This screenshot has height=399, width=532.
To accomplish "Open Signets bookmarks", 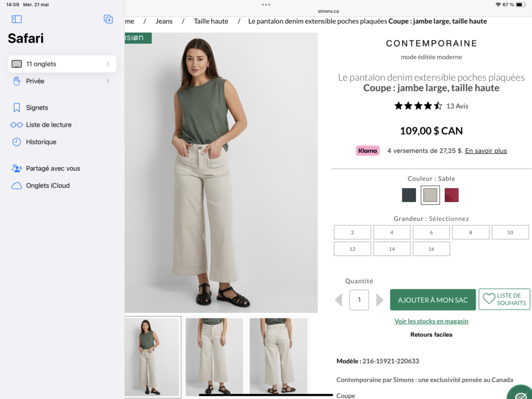I will click(37, 108).
